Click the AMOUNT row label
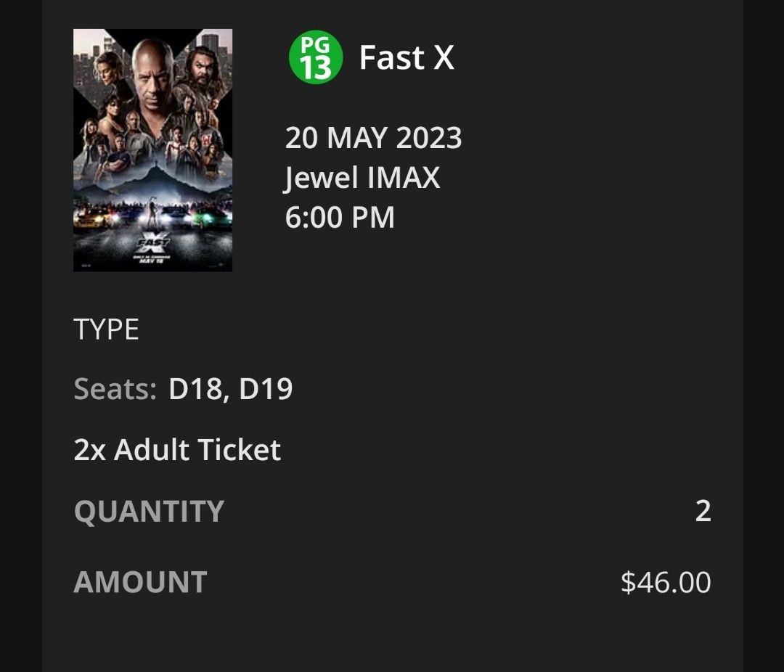 click(x=138, y=581)
